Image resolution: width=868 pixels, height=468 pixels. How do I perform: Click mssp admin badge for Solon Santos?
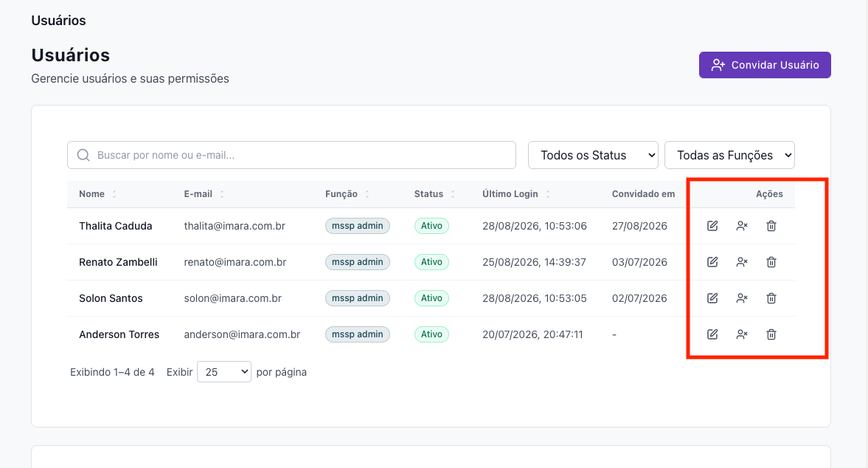pos(358,298)
